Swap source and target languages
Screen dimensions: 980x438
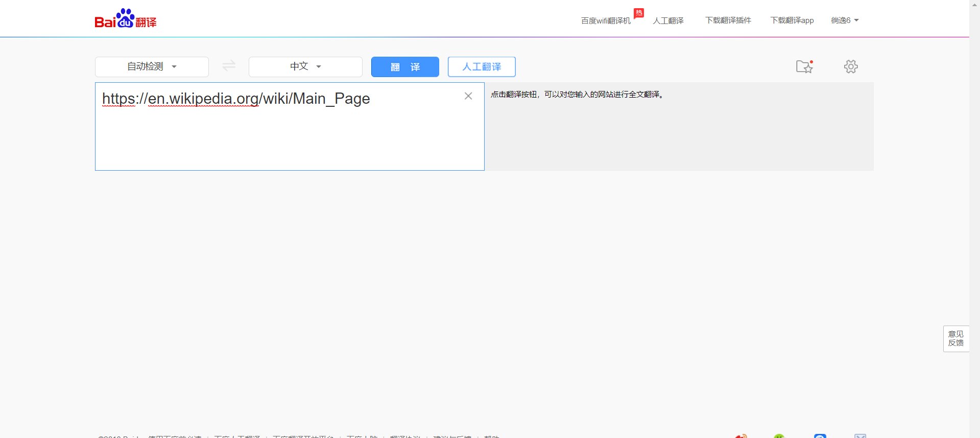229,66
